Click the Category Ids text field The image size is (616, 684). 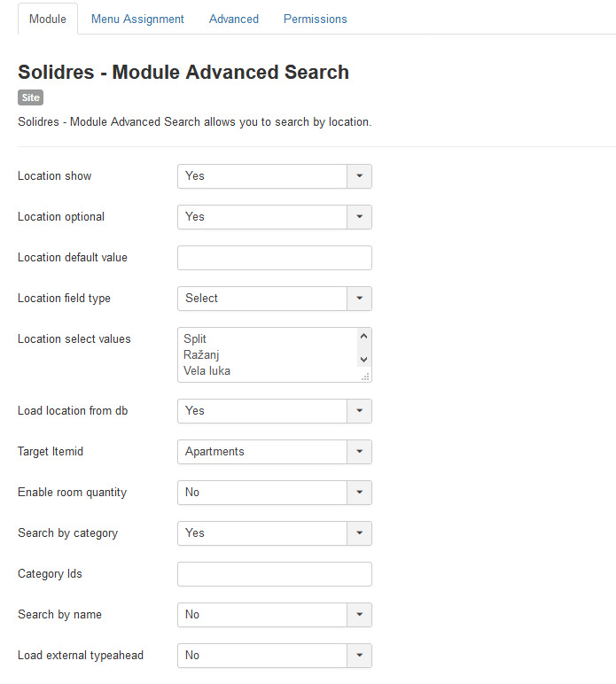274,574
